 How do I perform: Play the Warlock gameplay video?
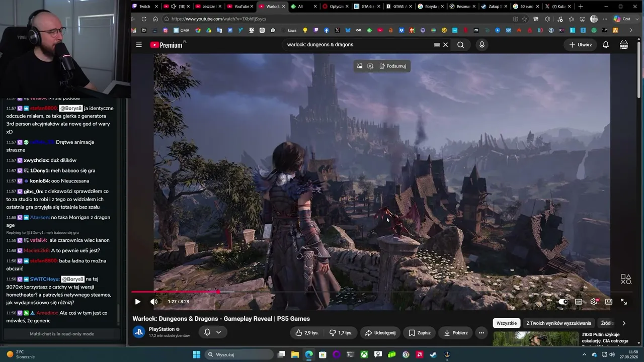pyautogui.click(x=137, y=302)
